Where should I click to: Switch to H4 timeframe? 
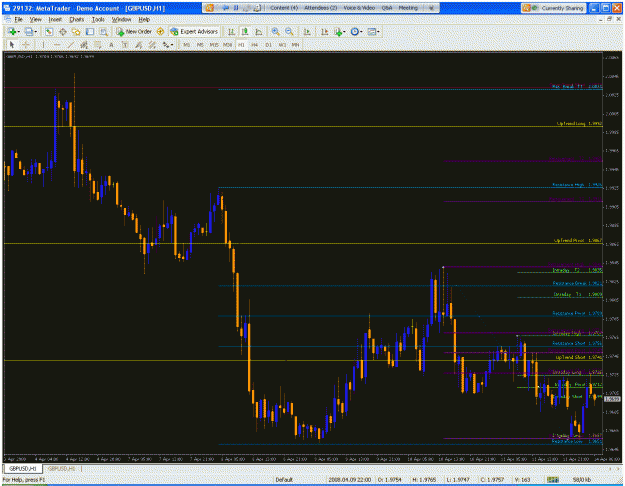tap(255, 45)
